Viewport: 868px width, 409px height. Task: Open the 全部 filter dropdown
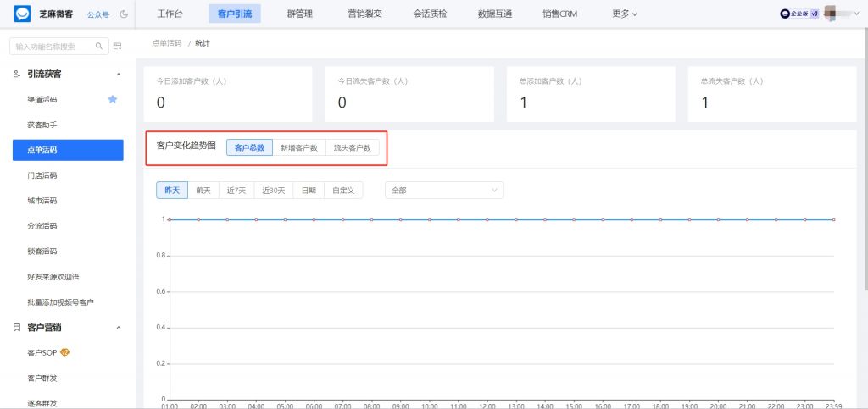(x=444, y=191)
